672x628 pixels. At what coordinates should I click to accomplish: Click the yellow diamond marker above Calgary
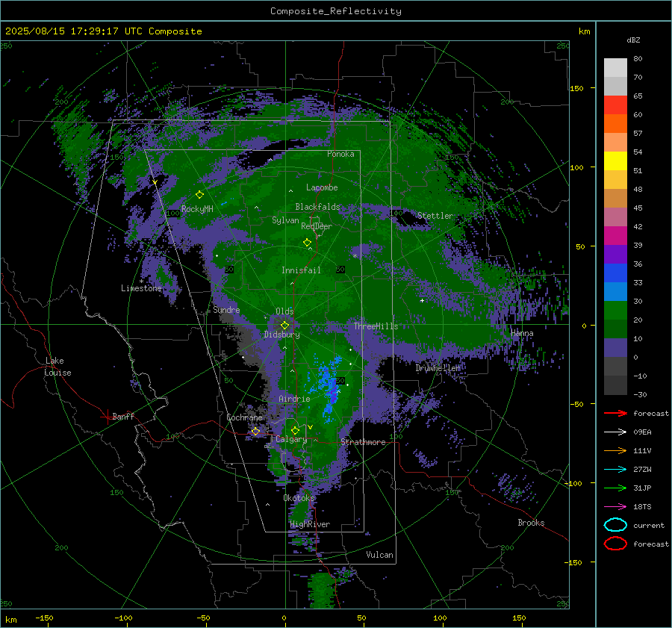click(295, 430)
